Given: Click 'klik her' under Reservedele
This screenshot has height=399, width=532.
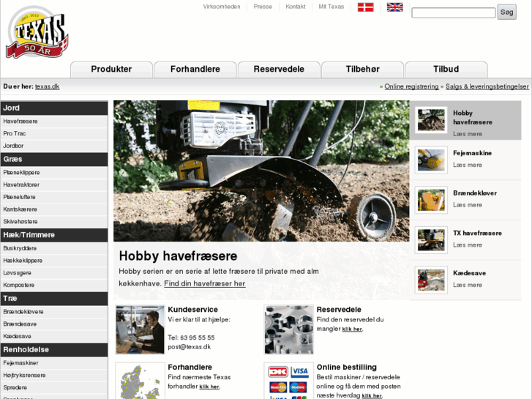Looking at the screenshot, I should 352,329.
